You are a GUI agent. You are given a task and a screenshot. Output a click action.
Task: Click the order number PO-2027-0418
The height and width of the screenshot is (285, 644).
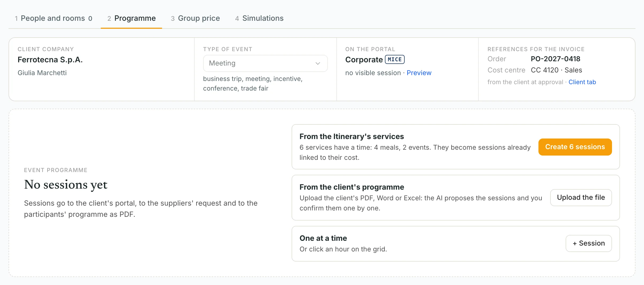(x=556, y=59)
